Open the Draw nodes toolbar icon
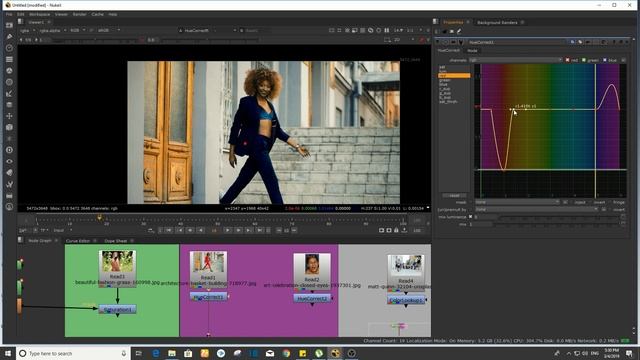 (x=9, y=37)
